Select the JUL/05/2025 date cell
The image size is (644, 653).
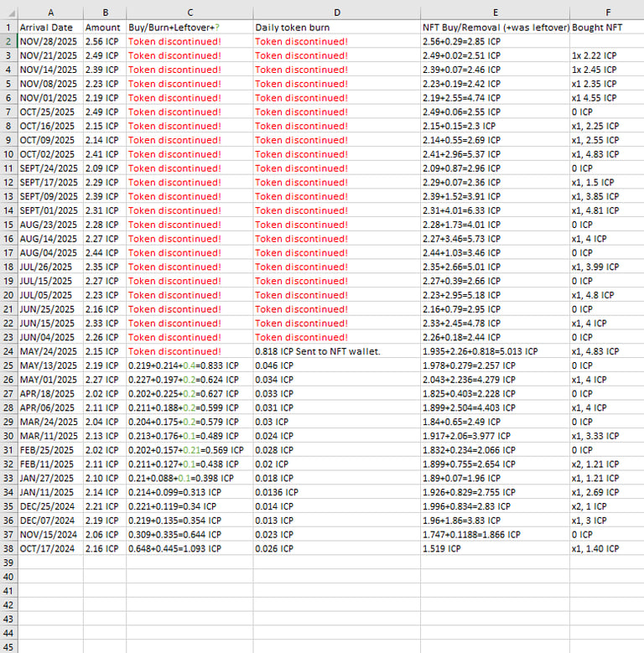click(50, 295)
